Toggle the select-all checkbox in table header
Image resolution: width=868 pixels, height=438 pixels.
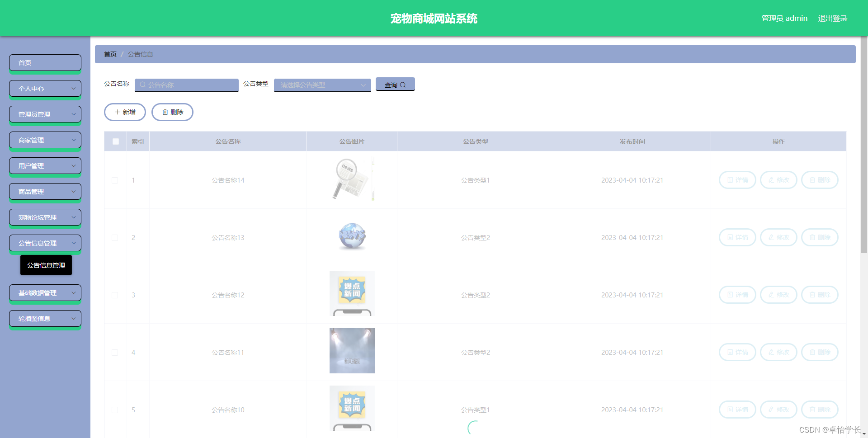pyautogui.click(x=116, y=141)
